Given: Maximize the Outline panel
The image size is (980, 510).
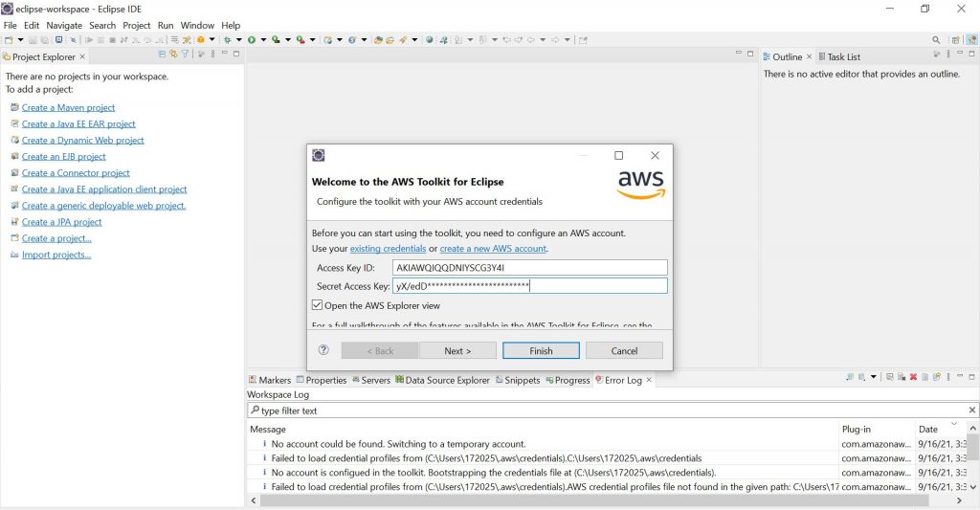Looking at the screenshot, I should coord(972,54).
